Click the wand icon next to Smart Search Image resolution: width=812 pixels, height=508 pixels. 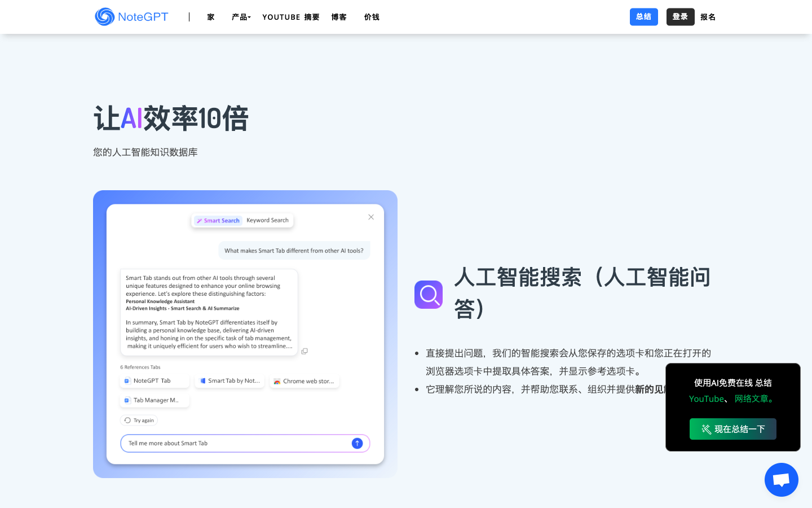pos(199,220)
